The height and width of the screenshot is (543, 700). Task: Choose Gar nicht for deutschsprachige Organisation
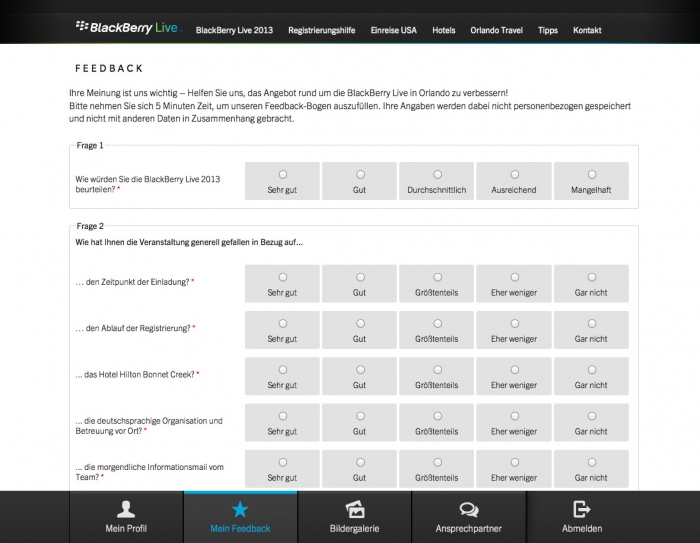pyautogui.click(x=592, y=416)
